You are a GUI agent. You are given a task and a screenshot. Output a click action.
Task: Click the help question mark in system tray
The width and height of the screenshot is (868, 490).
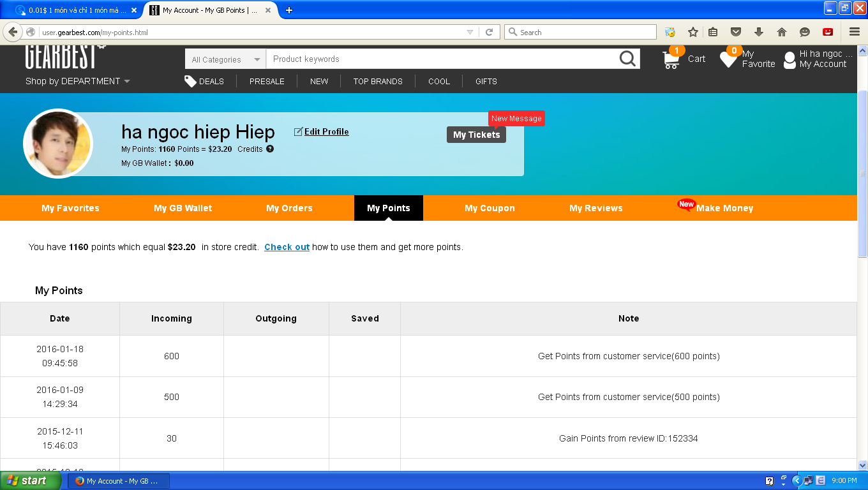770,481
